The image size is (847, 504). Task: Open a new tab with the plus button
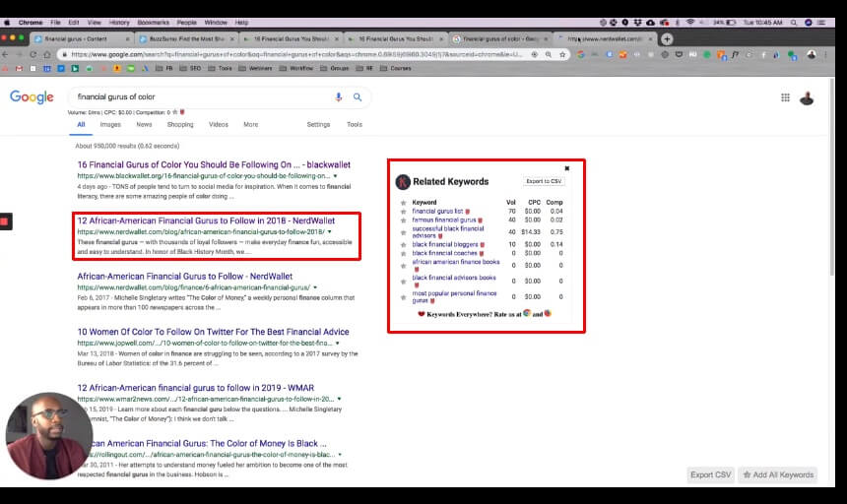667,38
